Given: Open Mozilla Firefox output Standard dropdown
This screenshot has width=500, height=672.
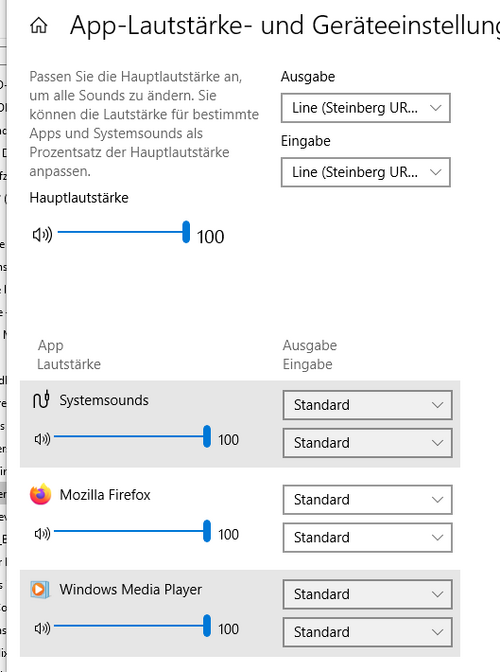Looking at the screenshot, I should 367,500.
